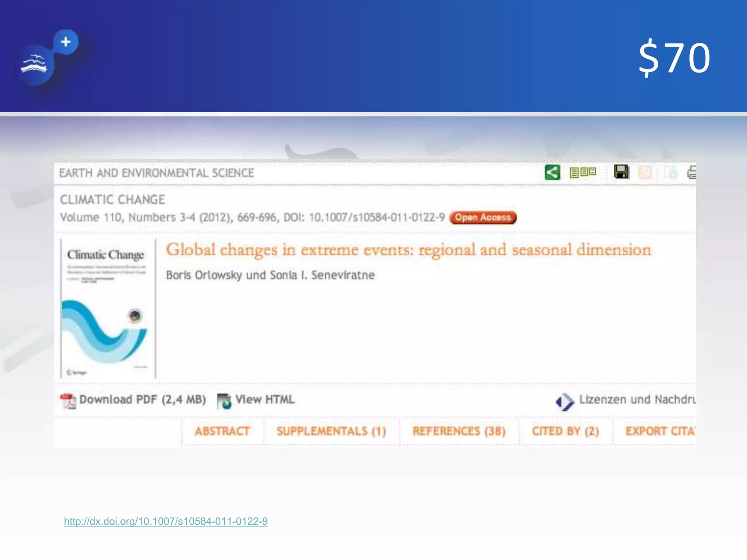Click the Open Access badge
The image size is (747, 560).
[483, 217]
